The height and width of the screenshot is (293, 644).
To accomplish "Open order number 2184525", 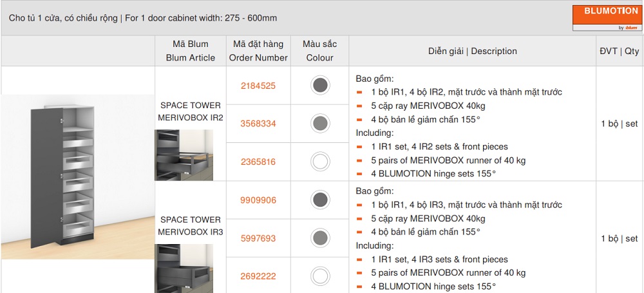I will pyautogui.click(x=258, y=85).
